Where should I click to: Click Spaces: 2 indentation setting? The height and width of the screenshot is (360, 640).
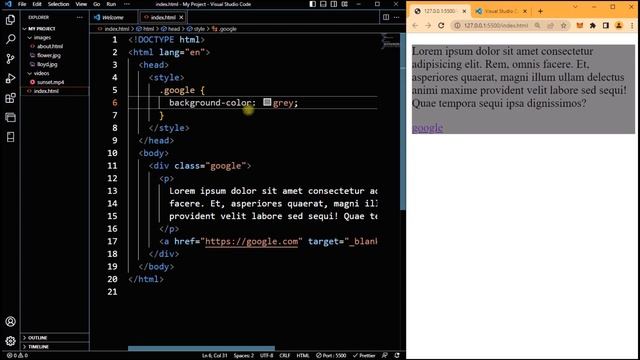244,356
